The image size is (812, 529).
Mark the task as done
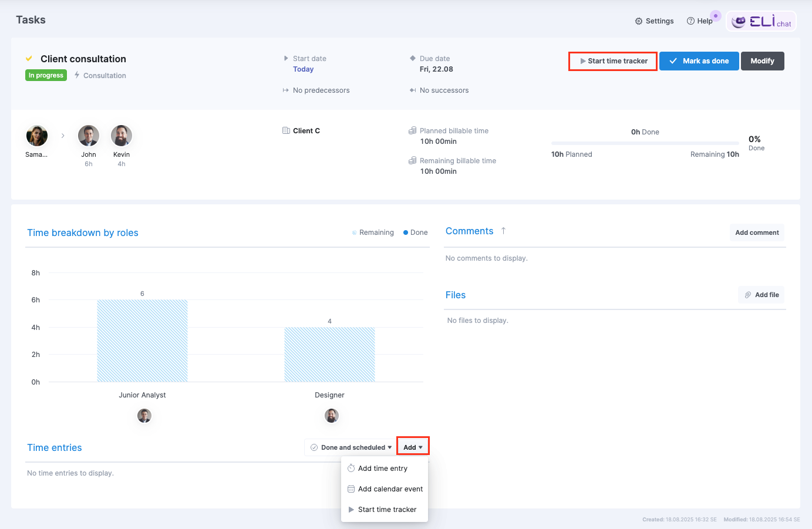(699, 61)
